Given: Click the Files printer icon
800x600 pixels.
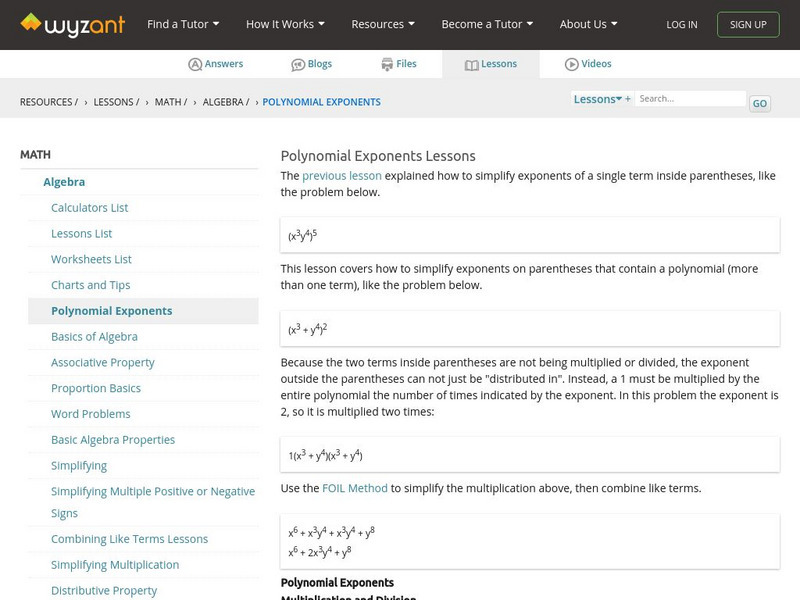Looking at the screenshot, I should coord(387,64).
